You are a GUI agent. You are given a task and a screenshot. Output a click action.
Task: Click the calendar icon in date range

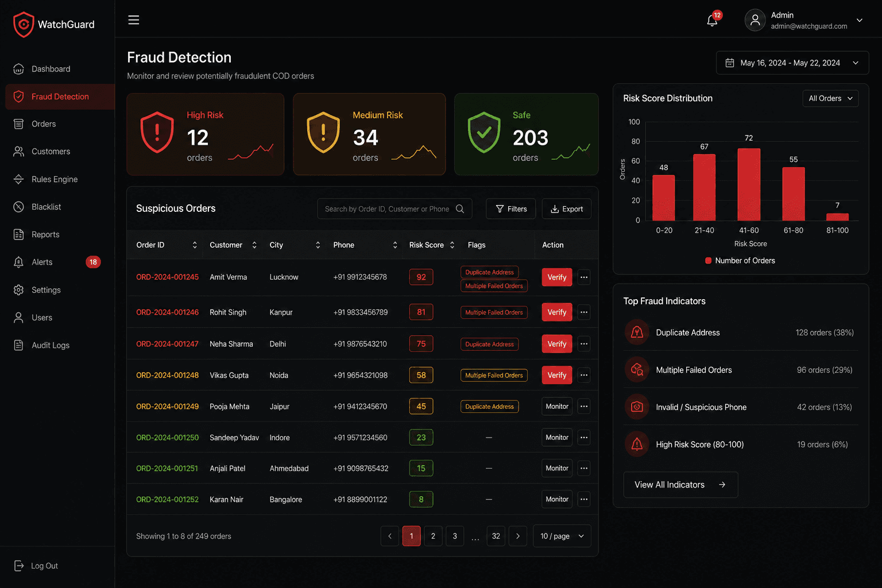pos(730,63)
